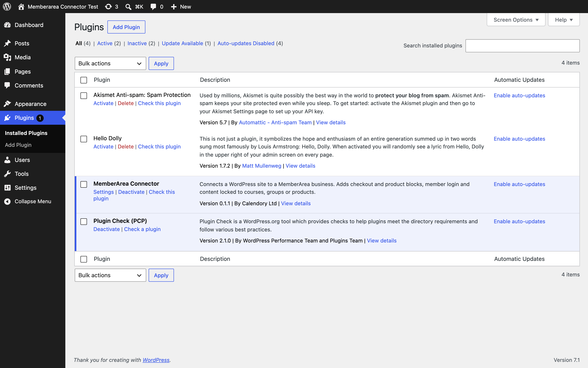Image resolution: width=588 pixels, height=368 pixels.
Task: Click the Appearance paintbrush icon
Action: tap(7, 104)
